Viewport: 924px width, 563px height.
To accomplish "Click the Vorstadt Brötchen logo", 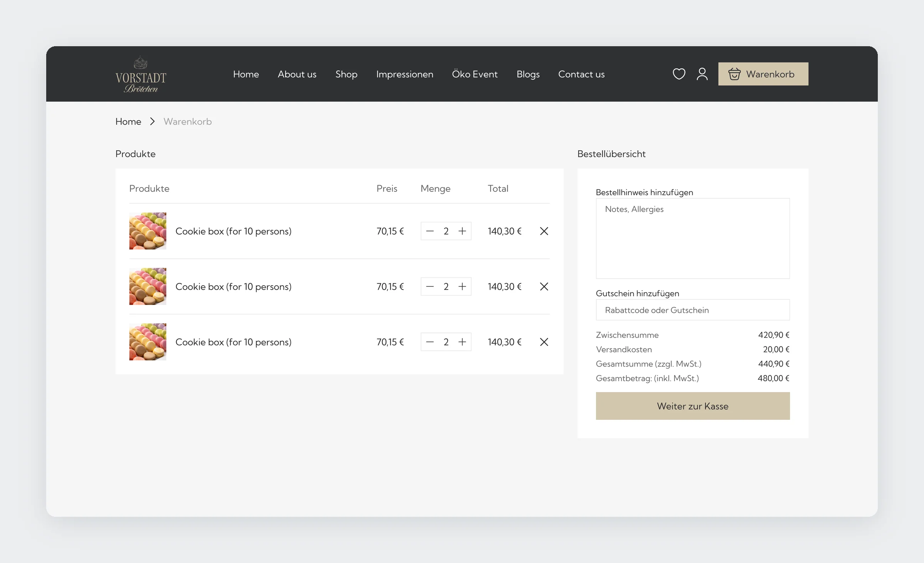I will click(x=141, y=74).
